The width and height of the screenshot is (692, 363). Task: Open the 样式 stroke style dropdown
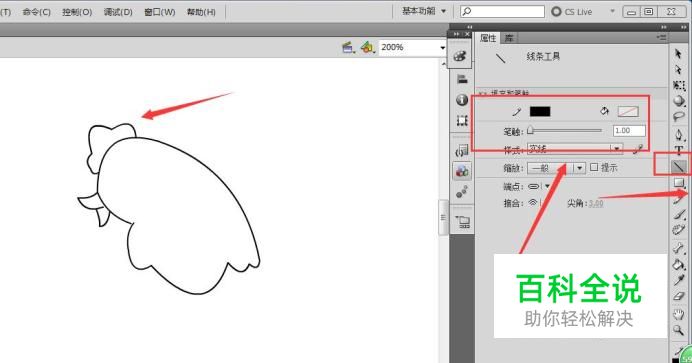pyautogui.click(x=575, y=149)
